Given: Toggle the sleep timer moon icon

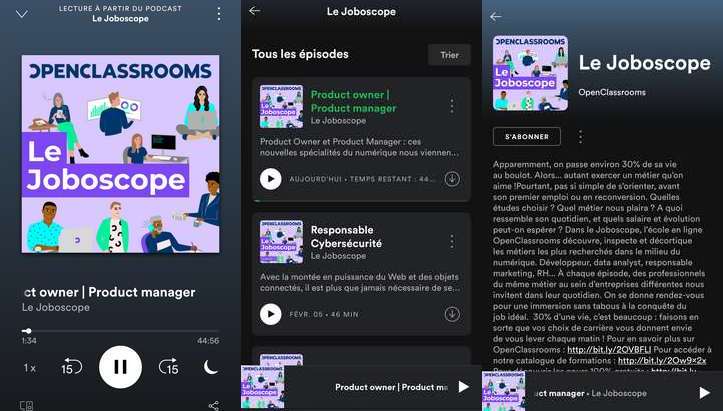Looking at the screenshot, I should (211, 367).
